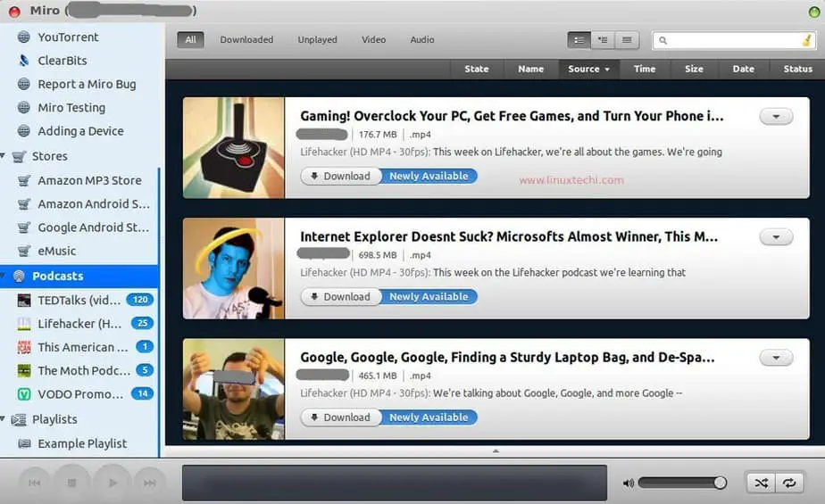Sort by Status column

coord(797,69)
